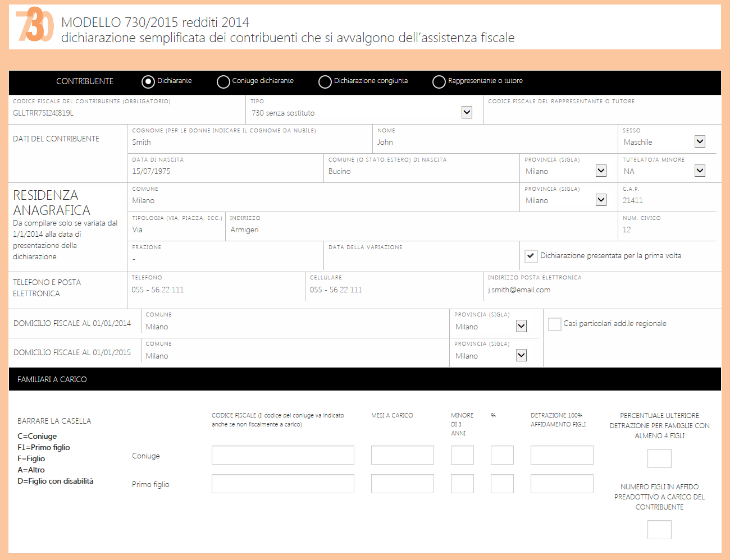Click the Primo figlio codice fiscale field
This screenshot has width=730, height=560.
coord(283,484)
